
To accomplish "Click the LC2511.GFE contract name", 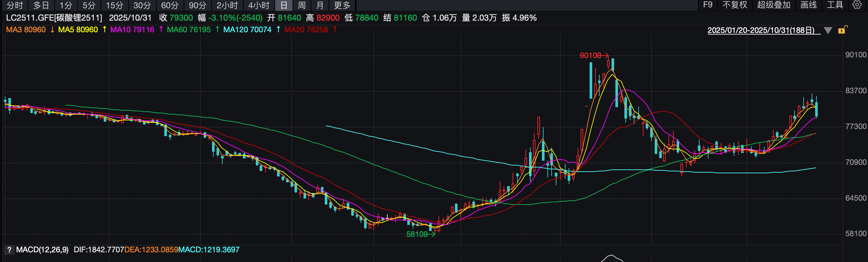I will (54, 18).
